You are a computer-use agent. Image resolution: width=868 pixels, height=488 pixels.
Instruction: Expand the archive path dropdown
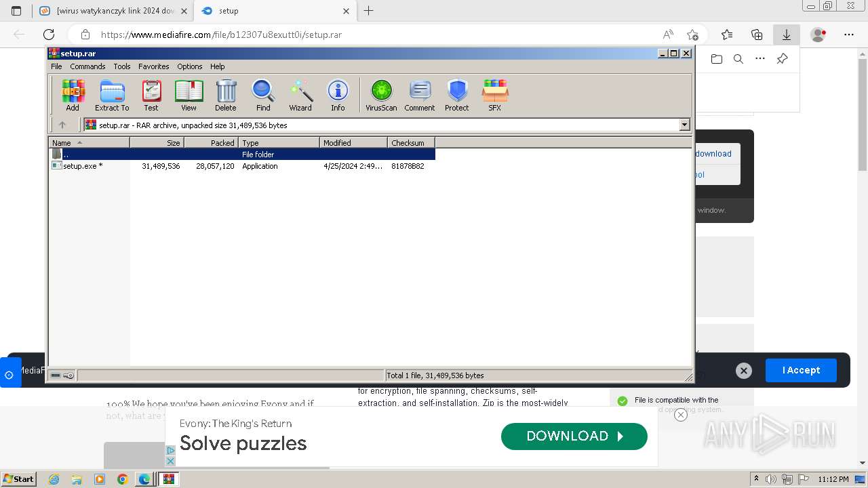click(x=684, y=125)
